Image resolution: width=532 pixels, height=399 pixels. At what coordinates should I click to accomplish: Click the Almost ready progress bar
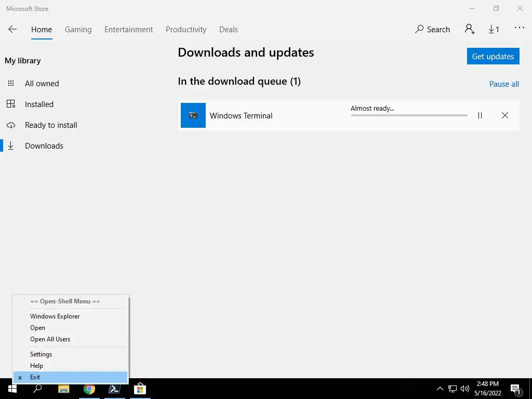click(x=409, y=115)
